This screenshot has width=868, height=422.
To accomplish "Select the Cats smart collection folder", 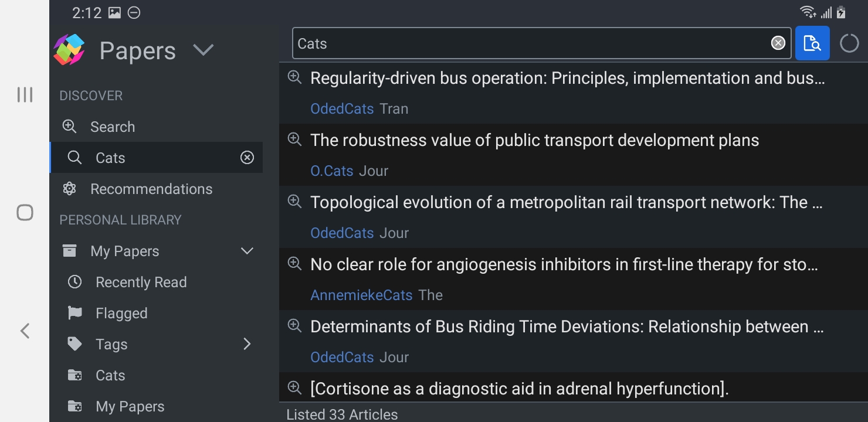I will [x=110, y=375].
